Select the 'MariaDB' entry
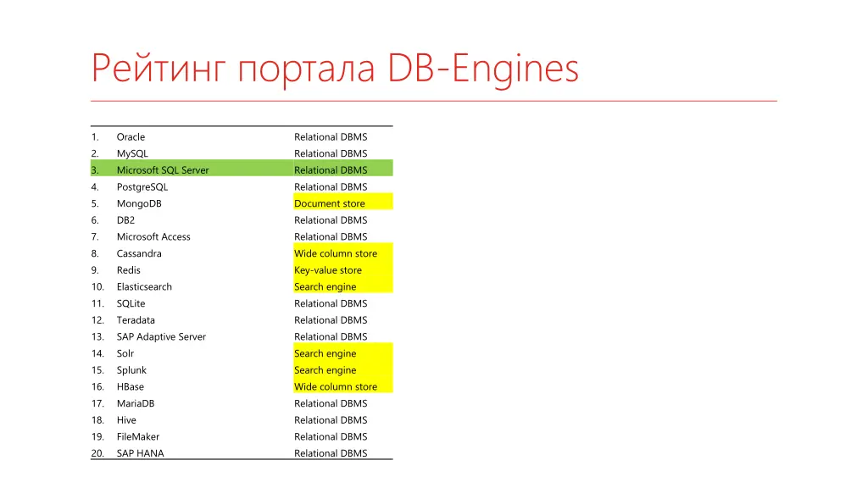The height and width of the screenshot is (488, 868). tap(136, 403)
